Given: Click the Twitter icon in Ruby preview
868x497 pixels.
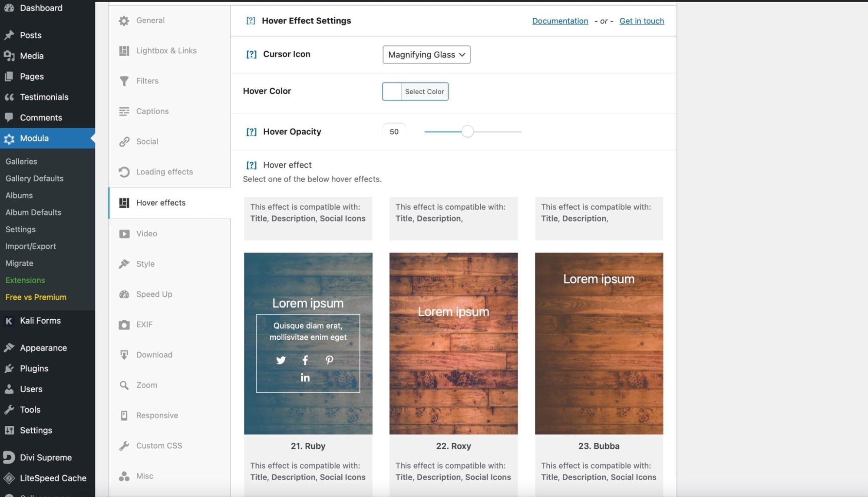Looking at the screenshot, I should tap(281, 360).
